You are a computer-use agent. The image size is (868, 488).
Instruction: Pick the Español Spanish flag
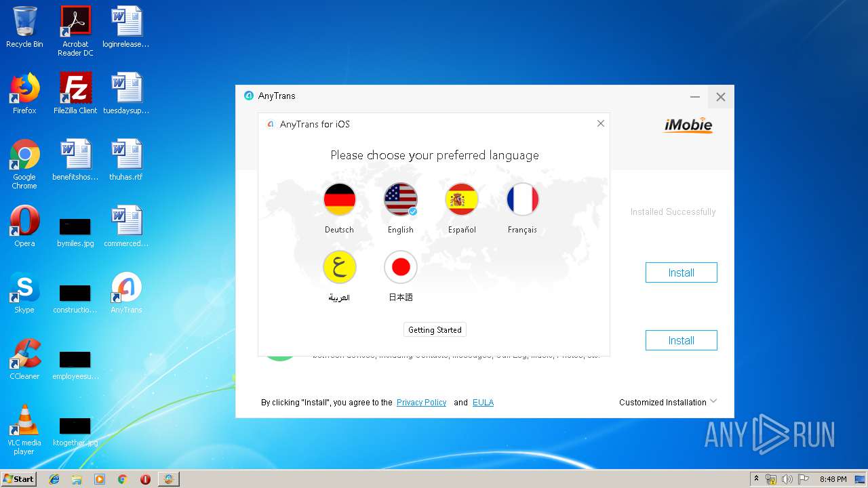point(462,199)
